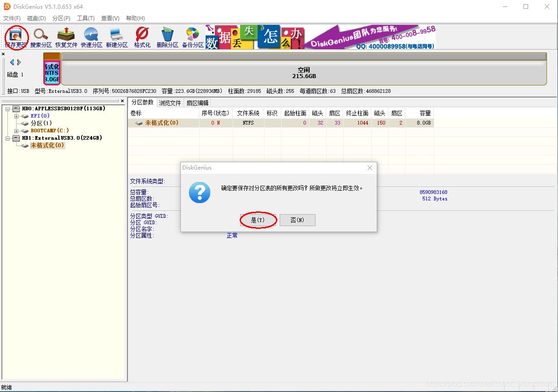558x392 pixels.
Task: Go to next disk with right arrow
Action: (x=19, y=62)
